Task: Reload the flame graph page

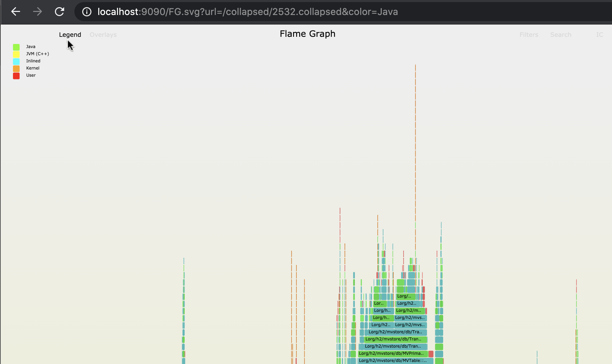Action: 60,12
